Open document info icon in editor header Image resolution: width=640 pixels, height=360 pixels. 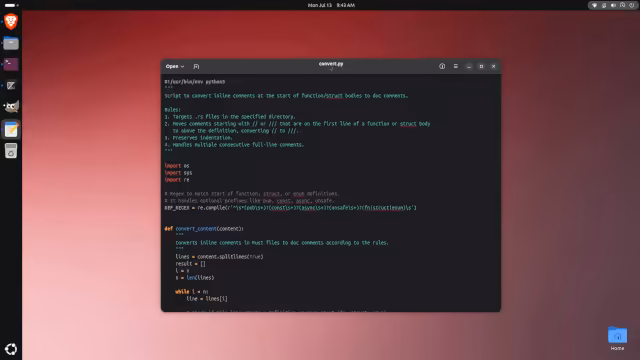[442, 66]
